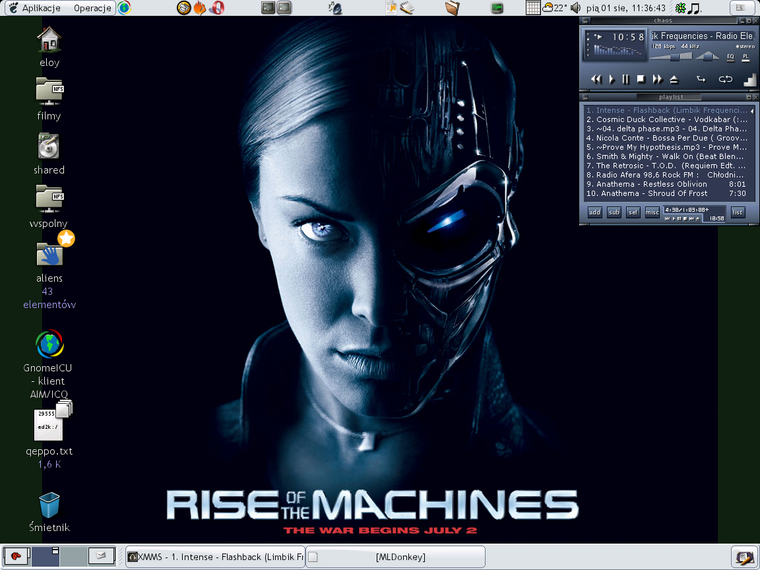Select track 1 Intense - Flashback
Image resolution: width=760 pixels, height=570 pixels.
tap(666, 110)
